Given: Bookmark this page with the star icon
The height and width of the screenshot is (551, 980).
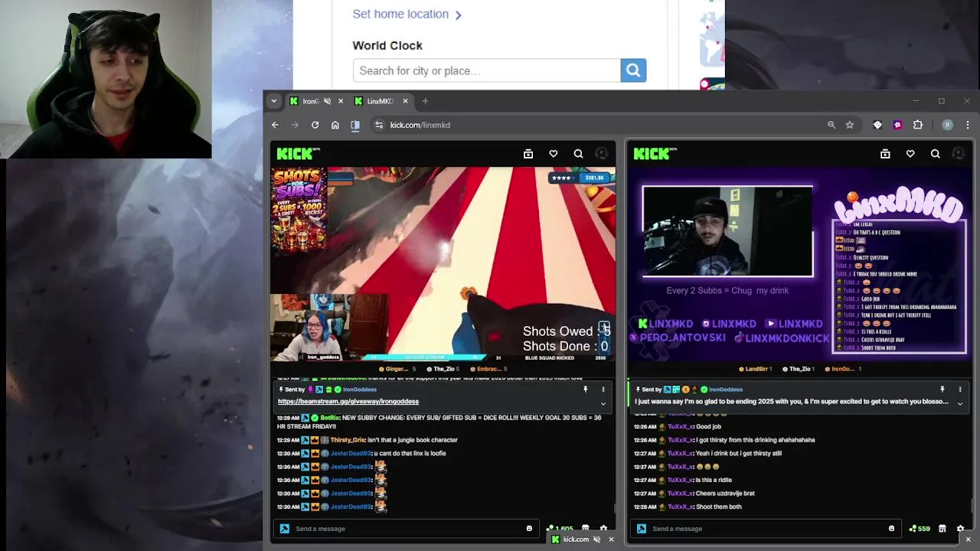Looking at the screenshot, I should tap(850, 125).
